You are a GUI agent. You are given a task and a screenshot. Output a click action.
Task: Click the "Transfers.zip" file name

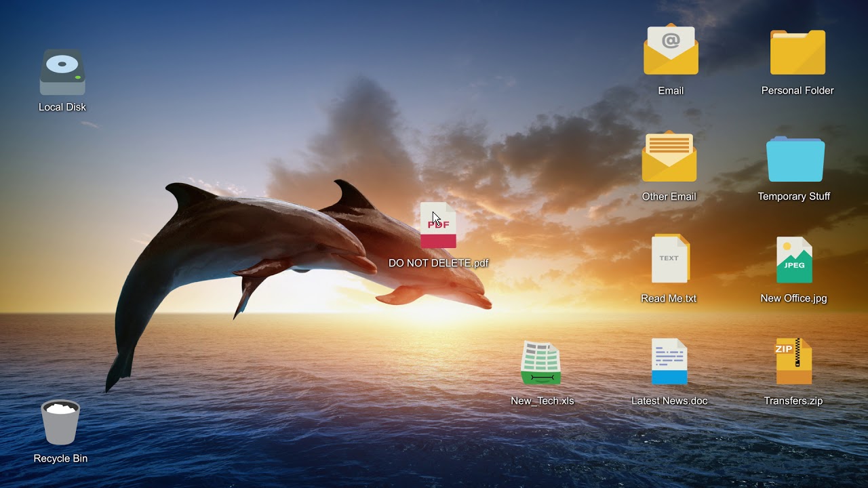click(x=793, y=401)
